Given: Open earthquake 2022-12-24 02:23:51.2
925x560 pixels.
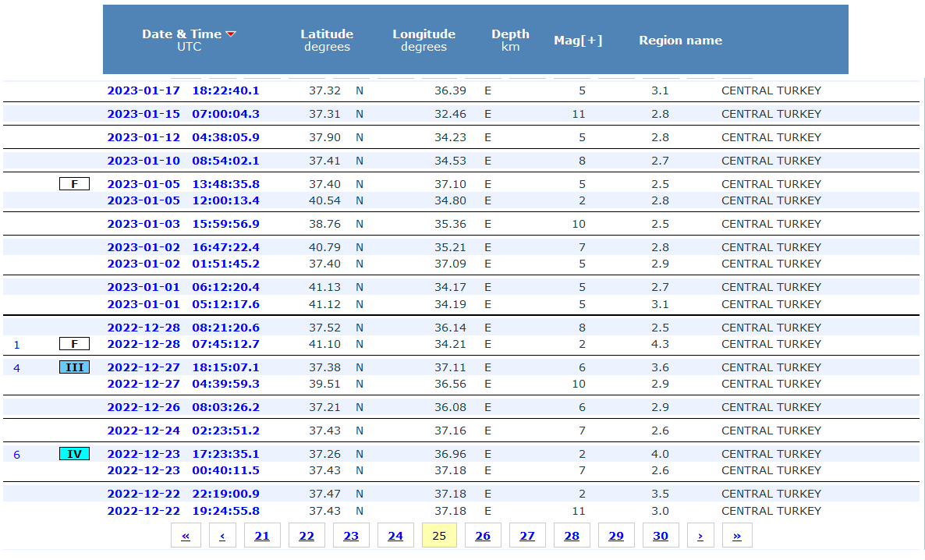Looking at the screenshot, I should pyautogui.click(x=183, y=431).
